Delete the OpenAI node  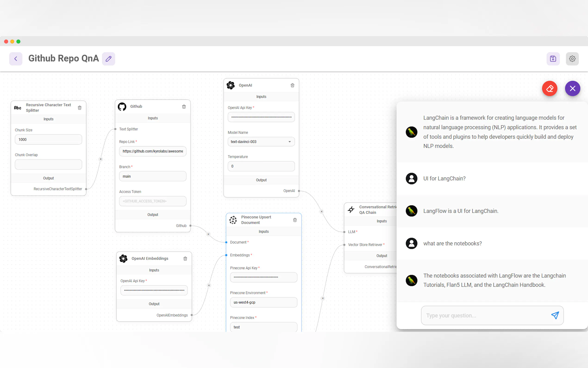(292, 85)
